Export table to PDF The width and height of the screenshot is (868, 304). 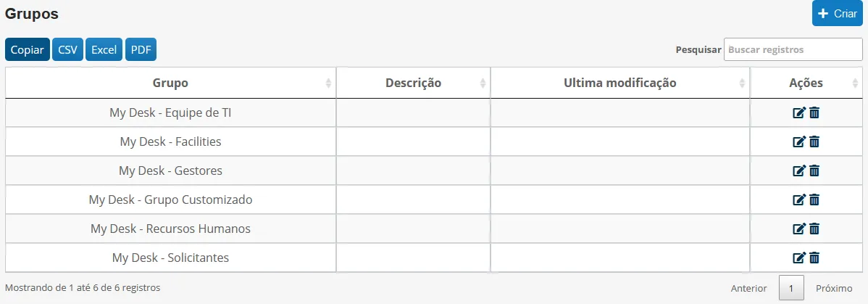[x=141, y=49]
